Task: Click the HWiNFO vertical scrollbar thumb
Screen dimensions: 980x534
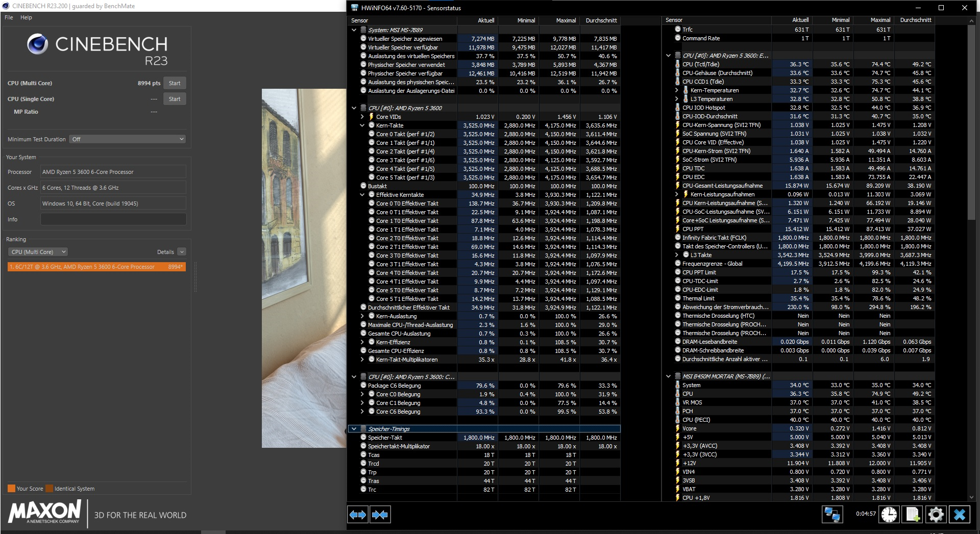Action: click(971, 123)
